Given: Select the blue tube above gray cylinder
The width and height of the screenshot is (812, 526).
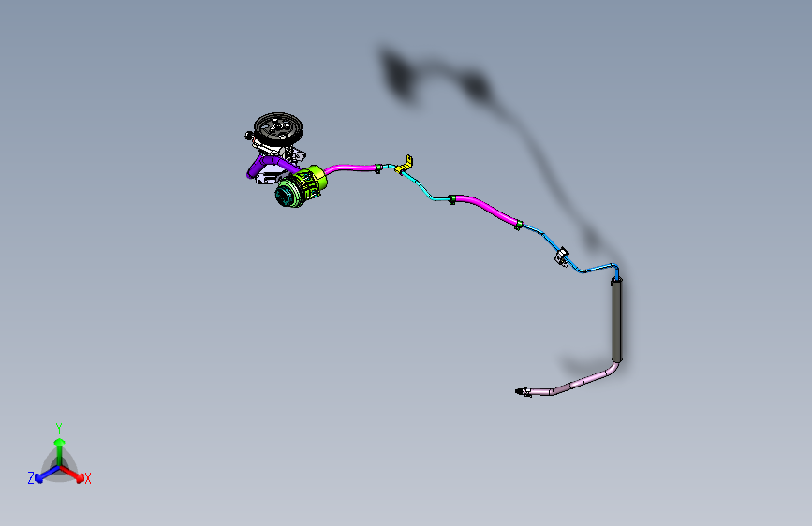Looking at the screenshot, I should 596,269.
